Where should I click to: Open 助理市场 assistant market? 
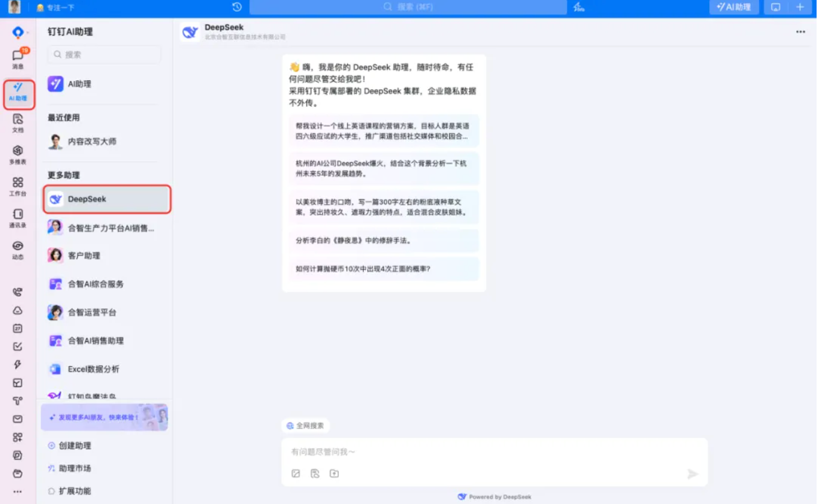(69, 468)
